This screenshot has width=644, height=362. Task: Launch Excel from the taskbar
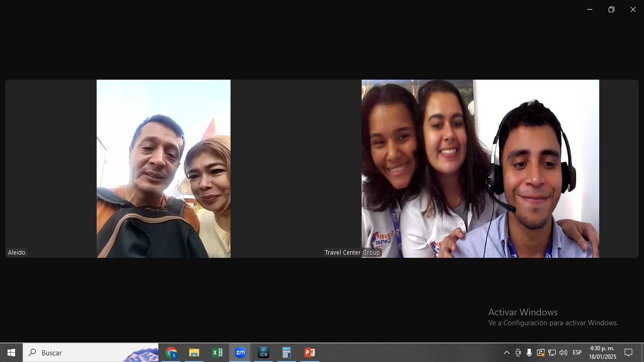[x=217, y=353]
